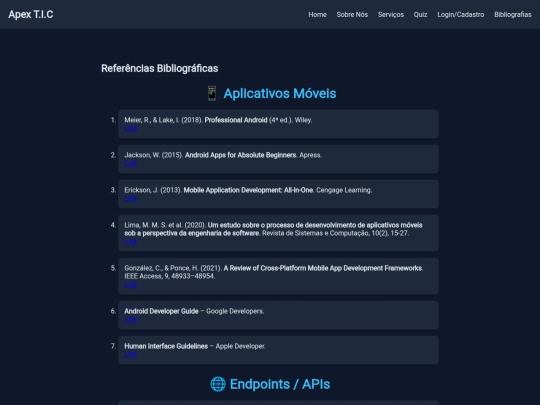Open Link under Cross-Platform Mobile App Frameworks reference
540x405 pixels.
[x=131, y=284]
